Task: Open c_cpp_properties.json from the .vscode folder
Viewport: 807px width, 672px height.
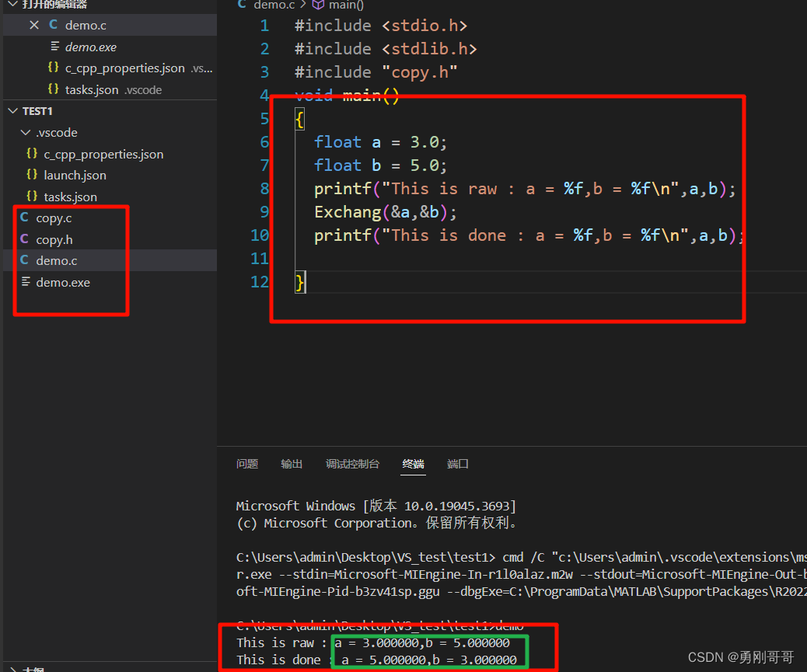Action: click(33, 154)
